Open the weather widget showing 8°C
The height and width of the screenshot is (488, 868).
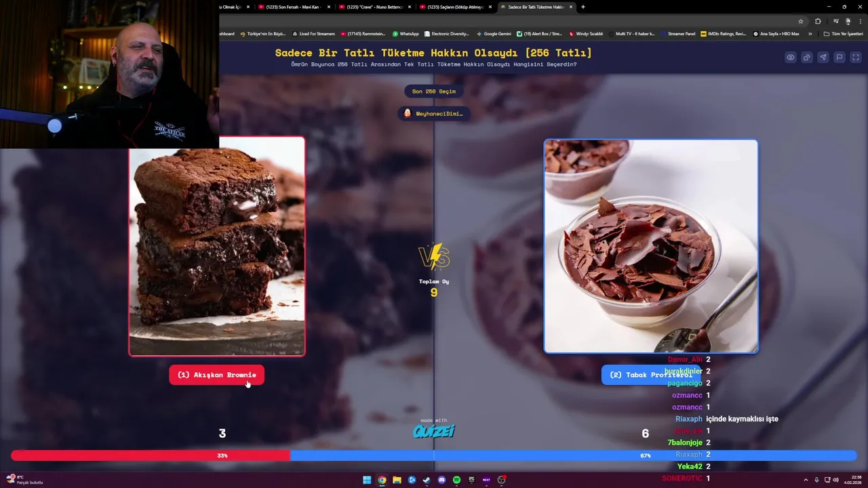(x=24, y=480)
